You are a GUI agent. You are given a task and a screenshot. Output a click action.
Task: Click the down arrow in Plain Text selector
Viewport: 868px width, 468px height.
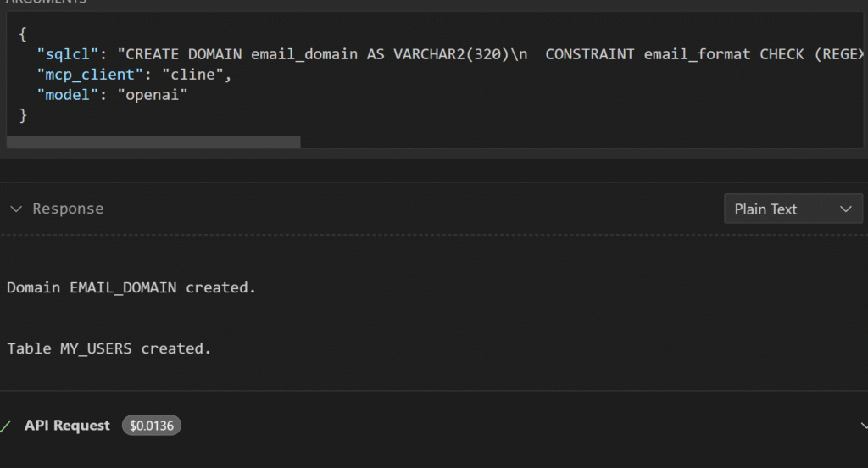[x=845, y=209]
